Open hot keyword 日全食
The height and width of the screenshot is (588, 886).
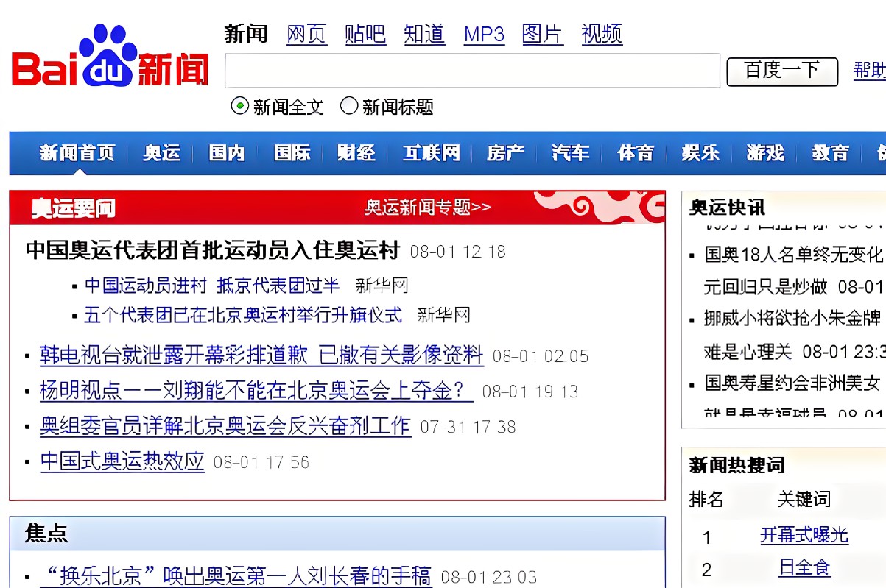click(x=804, y=567)
